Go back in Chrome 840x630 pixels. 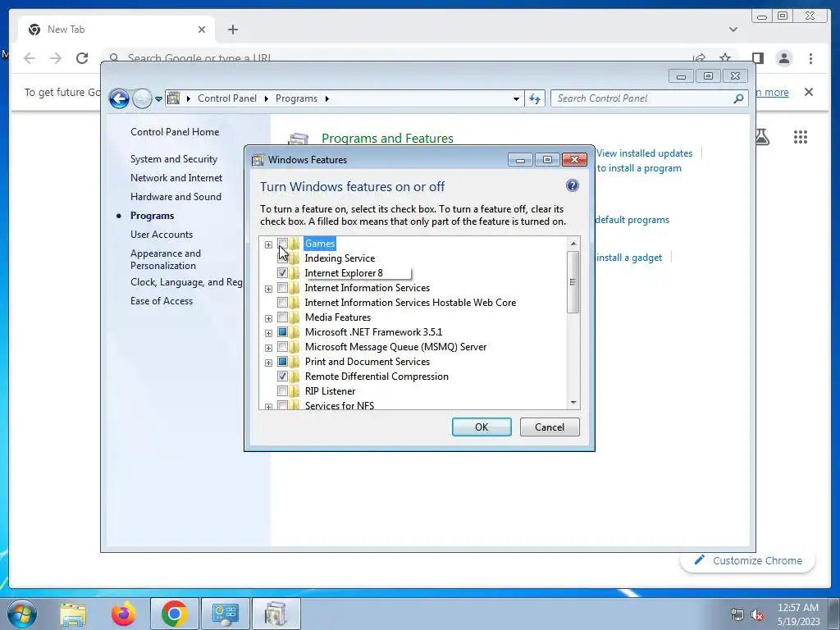[30, 58]
